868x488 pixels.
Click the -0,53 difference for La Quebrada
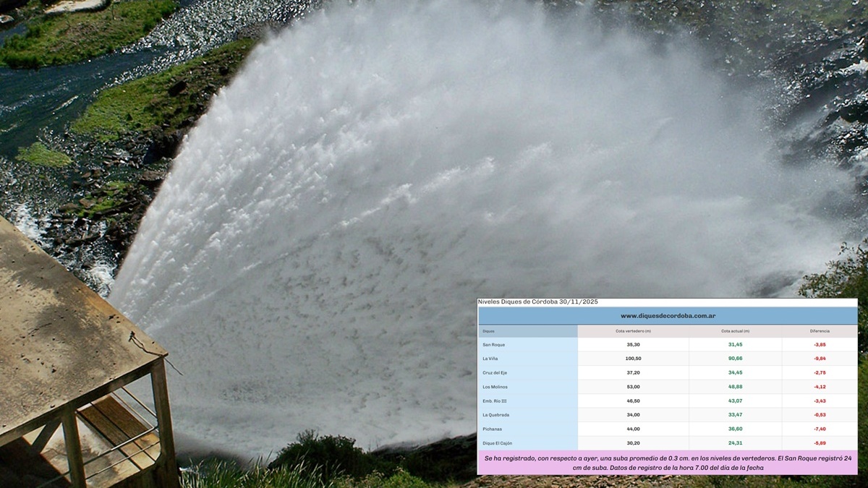[820, 415]
